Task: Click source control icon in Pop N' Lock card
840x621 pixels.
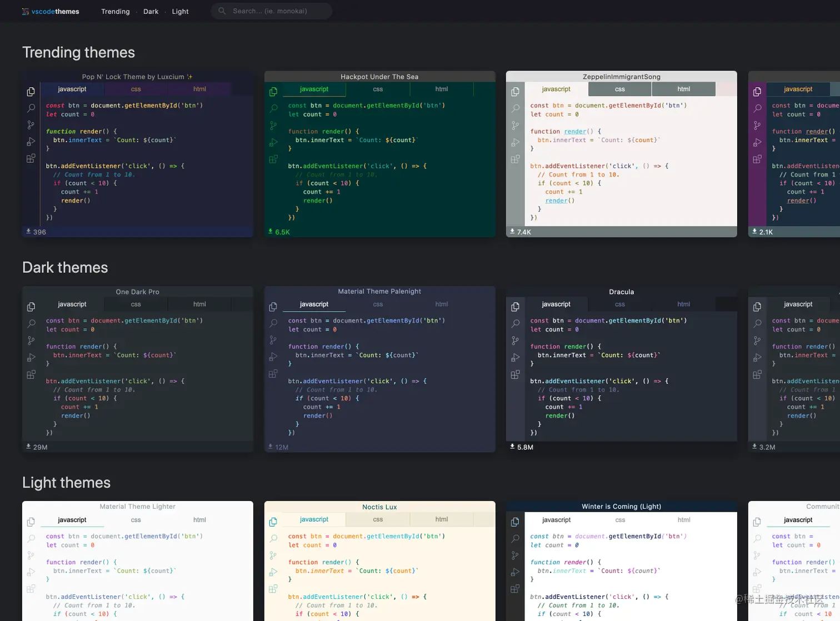Action: 31,126
